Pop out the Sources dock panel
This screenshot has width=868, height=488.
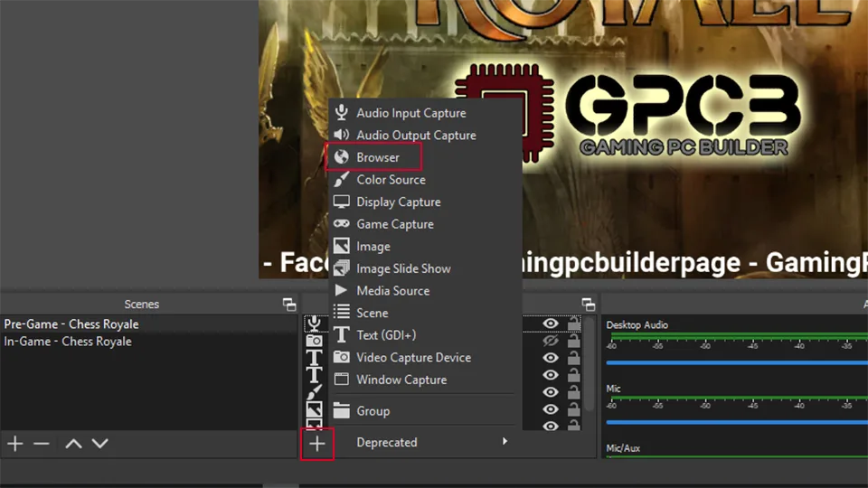[589, 304]
